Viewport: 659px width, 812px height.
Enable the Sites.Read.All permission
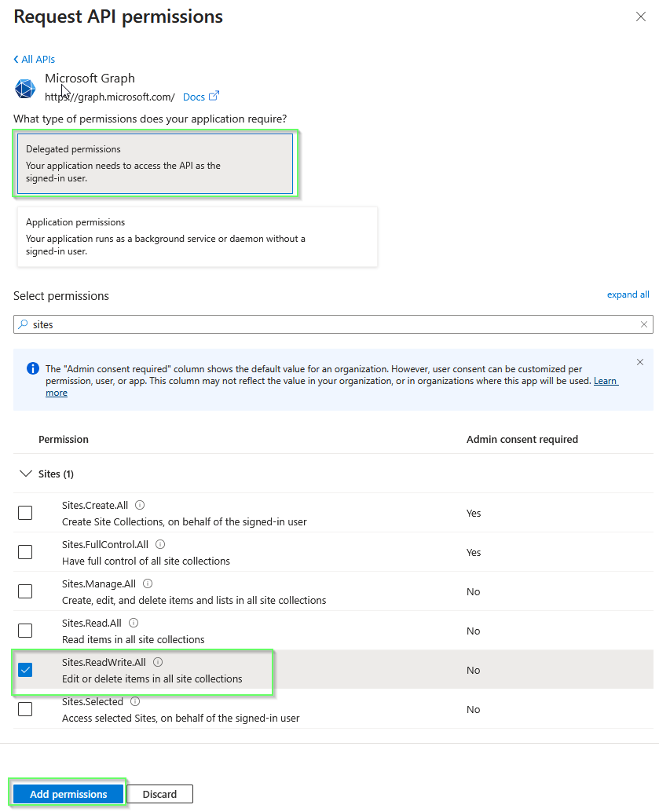(x=24, y=631)
